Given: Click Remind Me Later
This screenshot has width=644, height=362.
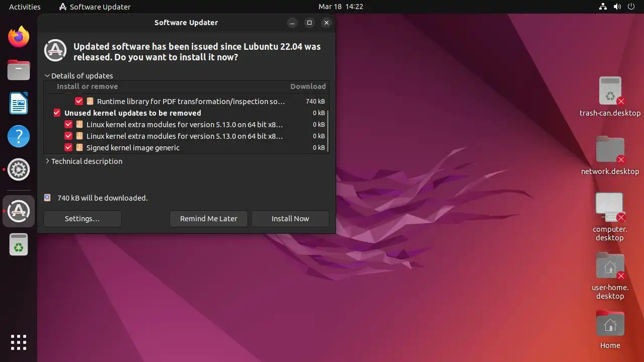Looking at the screenshot, I should (209, 218).
